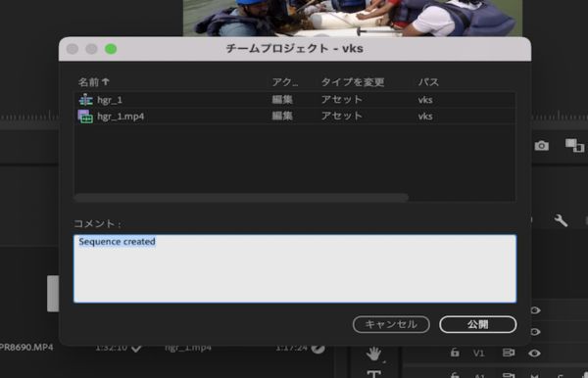588x378 pixels.
Task: Open the Comparison View icon beside the camera
Action: (574, 145)
